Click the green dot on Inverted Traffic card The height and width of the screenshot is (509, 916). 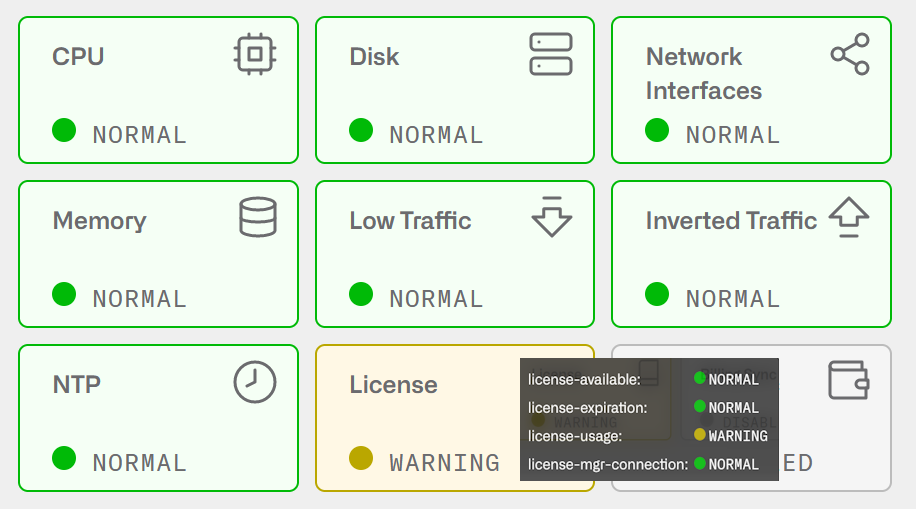(657, 294)
